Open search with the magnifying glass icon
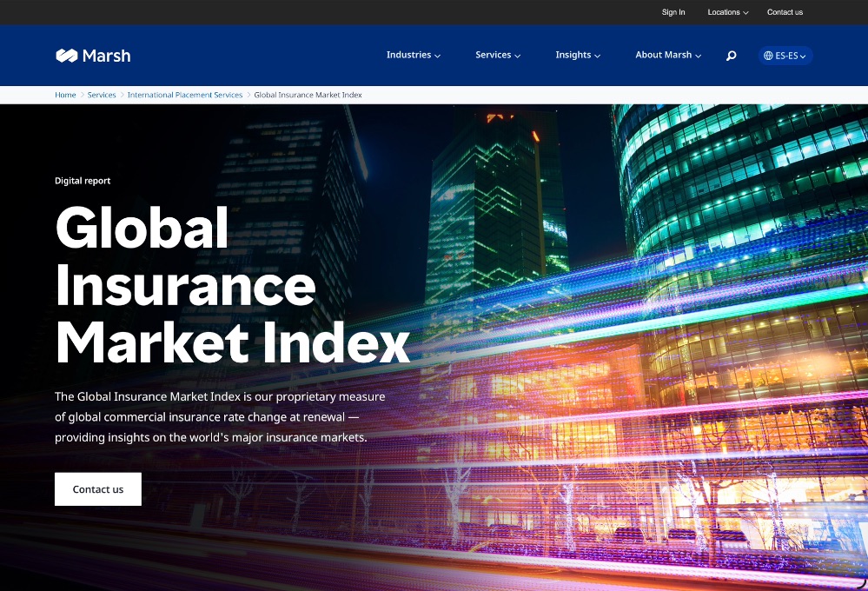 pos(731,56)
